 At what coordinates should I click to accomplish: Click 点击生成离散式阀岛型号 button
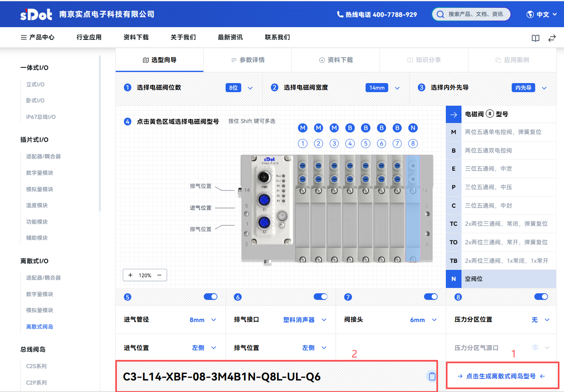pos(501,376)
